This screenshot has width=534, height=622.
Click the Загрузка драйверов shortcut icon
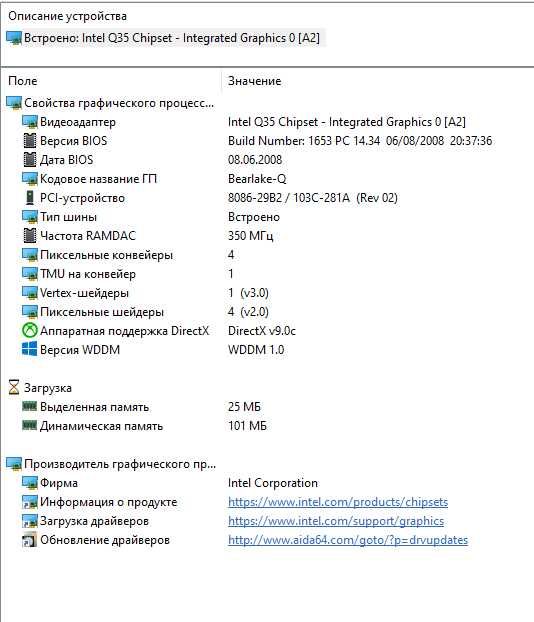tap(30, 521)
